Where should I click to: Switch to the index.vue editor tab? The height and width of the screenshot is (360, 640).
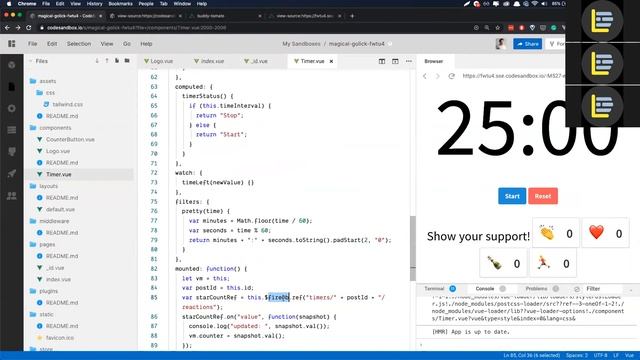[209, 61]
